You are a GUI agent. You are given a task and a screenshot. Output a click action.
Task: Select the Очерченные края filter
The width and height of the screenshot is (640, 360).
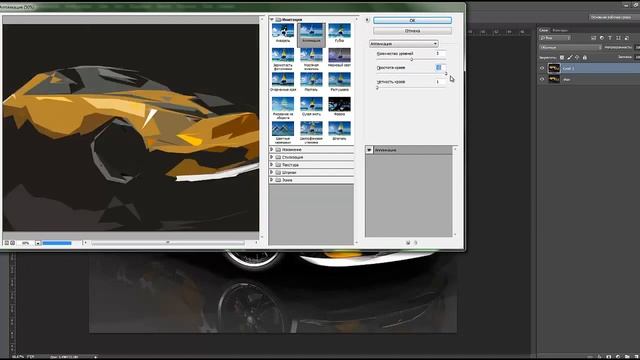[283, 80]
